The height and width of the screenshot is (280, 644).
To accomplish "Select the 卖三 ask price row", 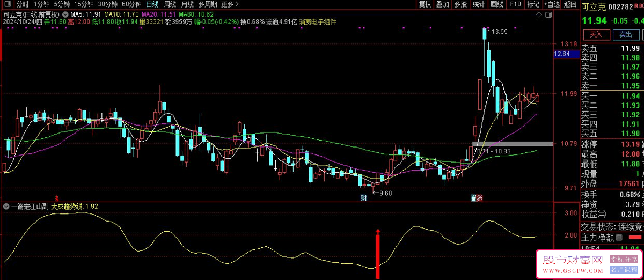I will coord(612,67).
